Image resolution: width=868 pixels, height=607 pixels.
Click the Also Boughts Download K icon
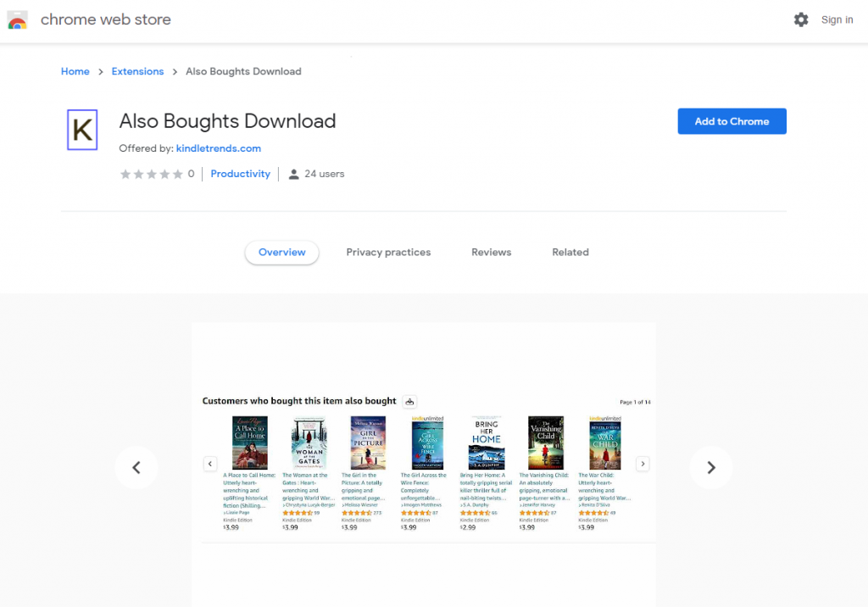tap(82, 131)
